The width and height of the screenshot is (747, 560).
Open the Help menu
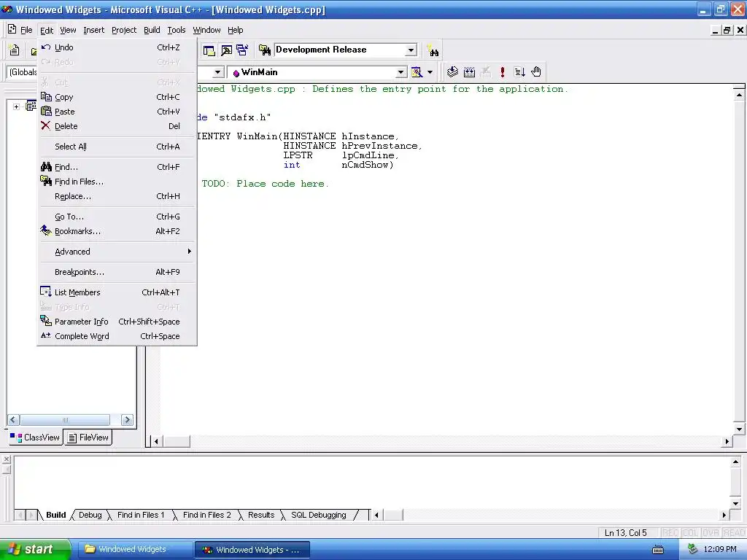(236, 30)
